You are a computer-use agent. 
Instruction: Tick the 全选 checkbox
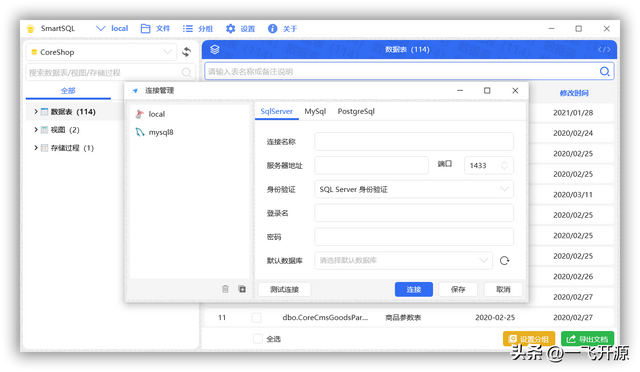tap(258, 339)
